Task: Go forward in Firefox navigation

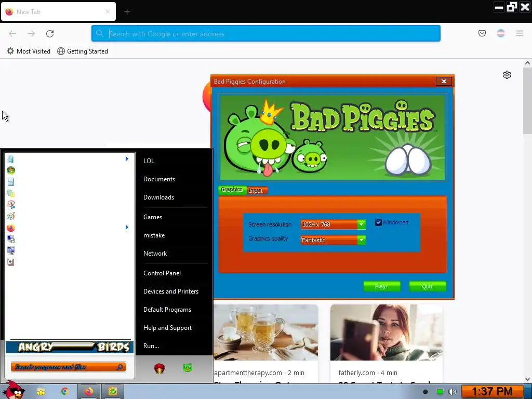Action: pyautogui.click(x=31, y=33)
